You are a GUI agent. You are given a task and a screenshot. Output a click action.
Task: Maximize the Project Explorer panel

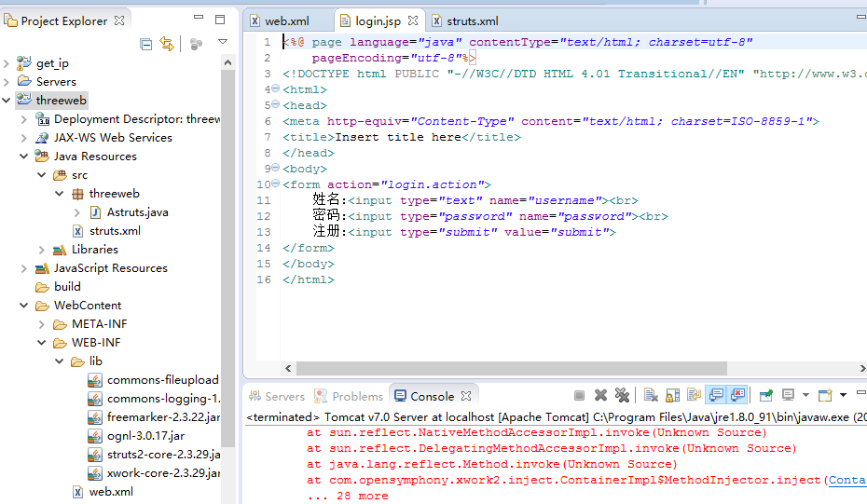pos(220,20)
